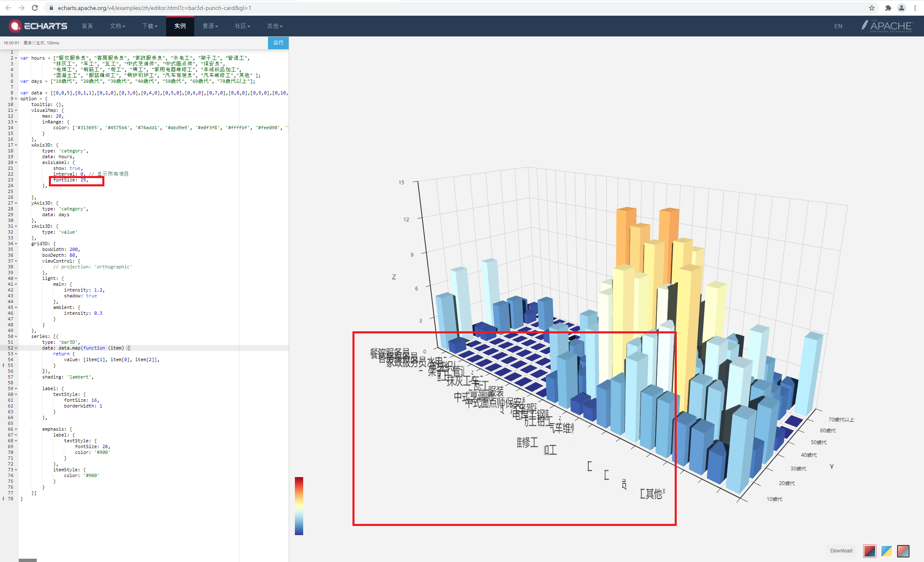Image resolution: width=924 pixels, height=562 pixels.
Task: Collapse the option block at line 9
Action: tap(17, 99)
